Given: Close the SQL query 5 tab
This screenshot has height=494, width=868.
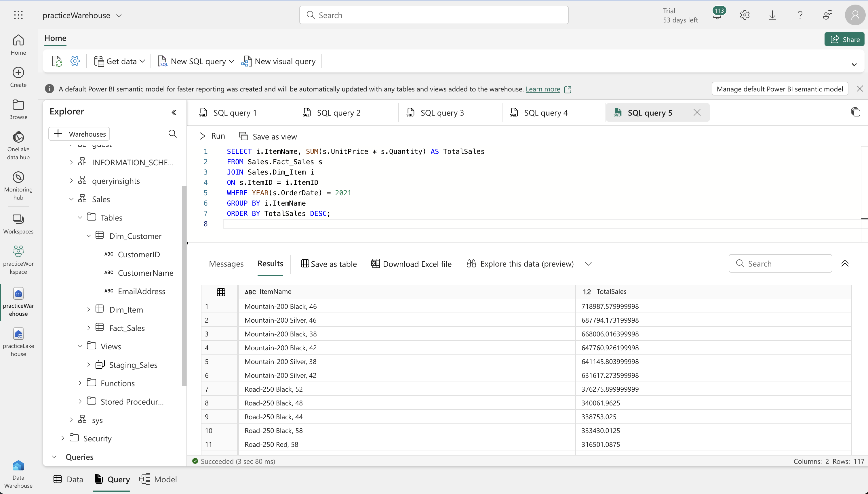Looking at the screenshot, I should pyautogui.click(x=697, y=113).
